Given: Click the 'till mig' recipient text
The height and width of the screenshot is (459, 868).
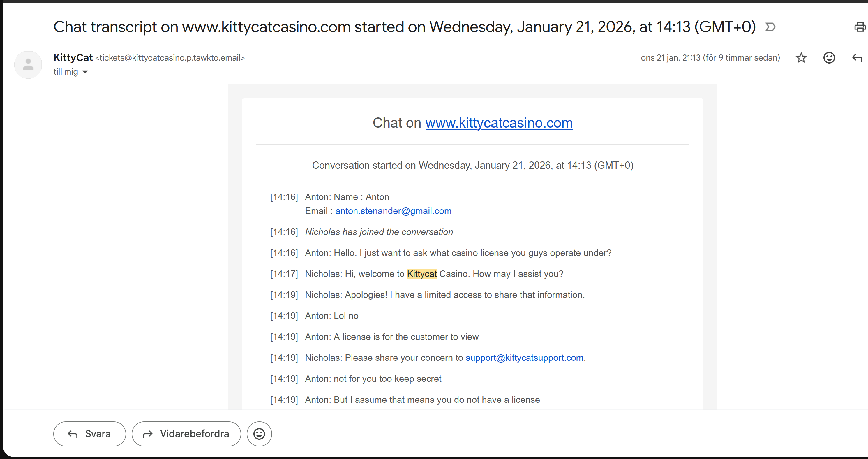Looking at the screenshot, I should click(x=66, y=72).
